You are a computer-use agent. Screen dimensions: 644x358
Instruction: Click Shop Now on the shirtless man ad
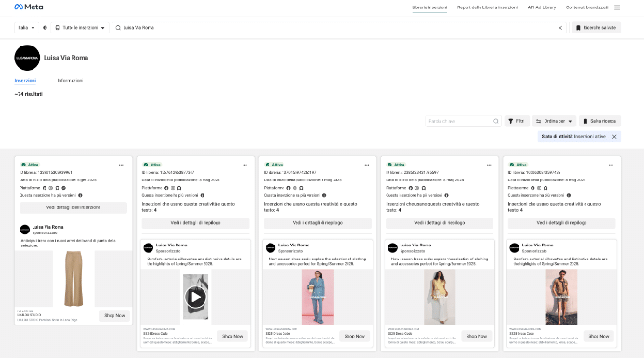pyautogui.click(x=598, y=337)
